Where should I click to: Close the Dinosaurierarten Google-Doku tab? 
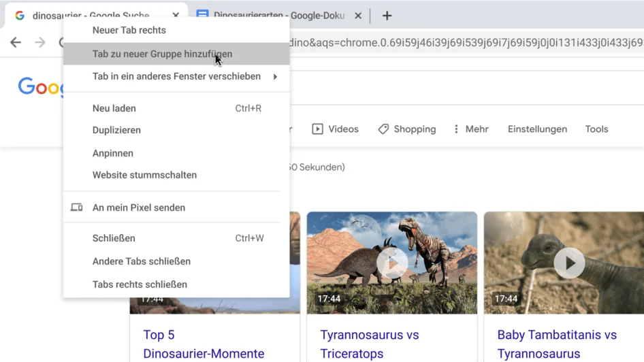358,16
